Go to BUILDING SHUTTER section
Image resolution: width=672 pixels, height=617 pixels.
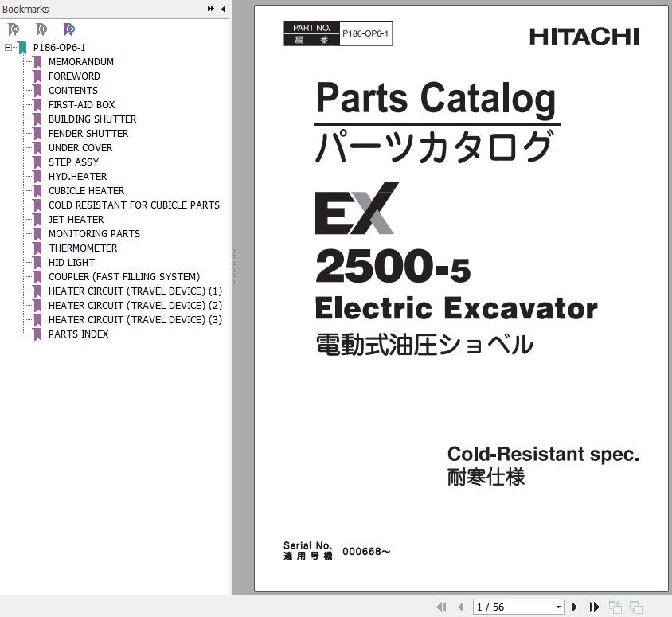pyautogui.click(x=92, y=119)
